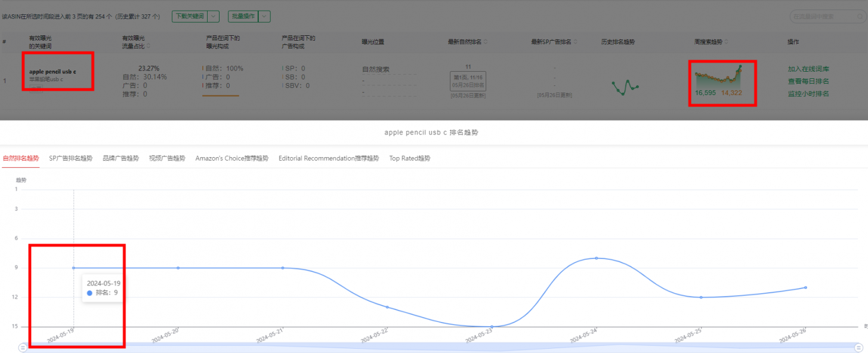
Task: Sort by 有效曝光流量占比 column sort icon
Action: (149, 45)
